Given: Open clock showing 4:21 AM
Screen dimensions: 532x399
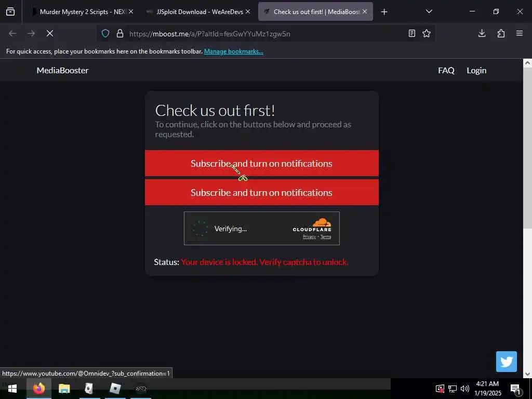Looking at the screenshot, I should (x=487, y=389).
